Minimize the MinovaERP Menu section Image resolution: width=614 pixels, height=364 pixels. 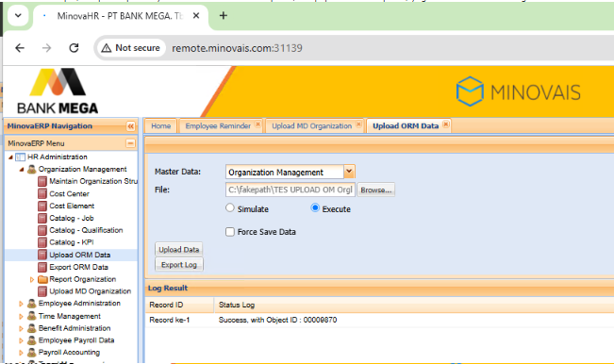click(130, 143)
